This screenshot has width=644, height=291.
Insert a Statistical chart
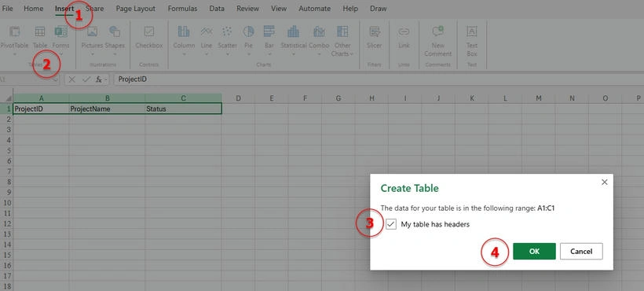(293, 38)
